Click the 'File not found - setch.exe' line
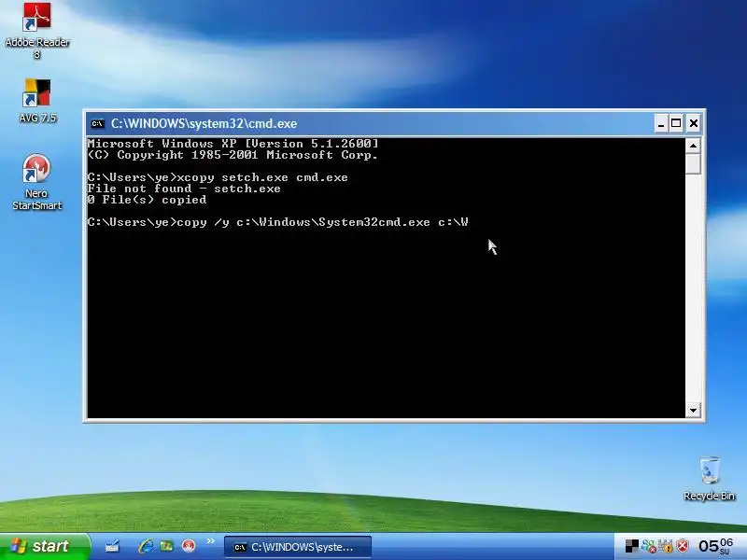This screenshot has height=560, width=747. (x=184, y=189)
